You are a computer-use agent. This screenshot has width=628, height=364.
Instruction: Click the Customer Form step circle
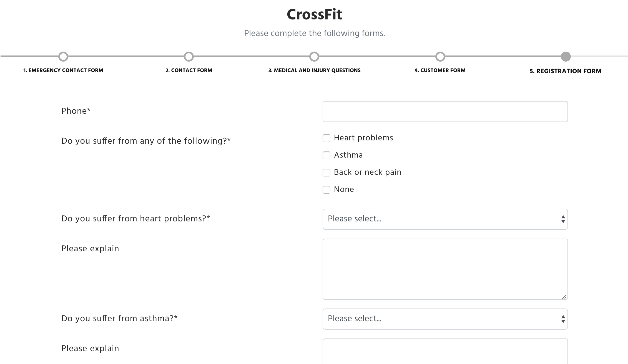(x=440, y=57)
